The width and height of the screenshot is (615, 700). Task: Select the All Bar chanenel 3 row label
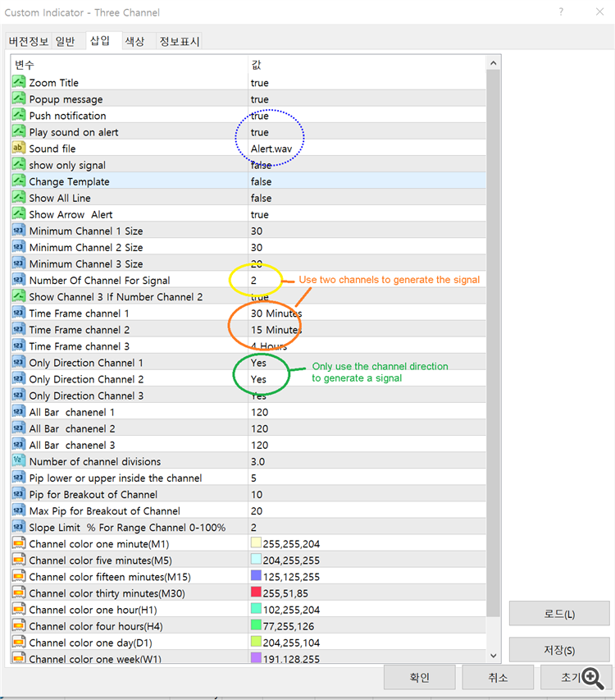click(x=72, y=445)
